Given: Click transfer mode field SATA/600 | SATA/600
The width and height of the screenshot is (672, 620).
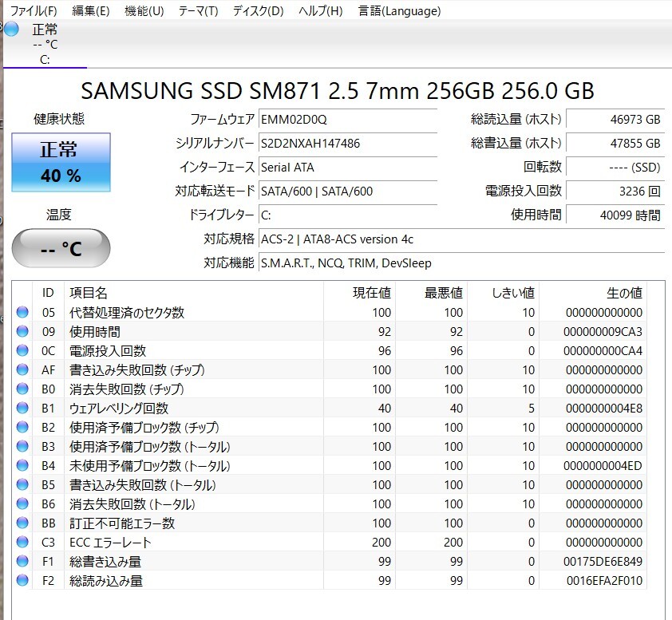Looking at the screenshot, I should [x=348, y=191].
